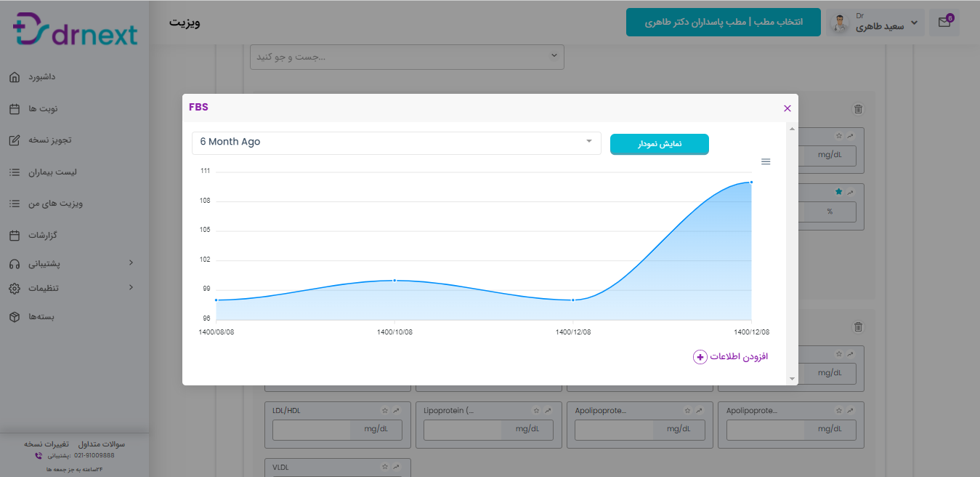Open the Dr سعید طاهری user menu
980x477 pixels.
click(x=875, y=23)
